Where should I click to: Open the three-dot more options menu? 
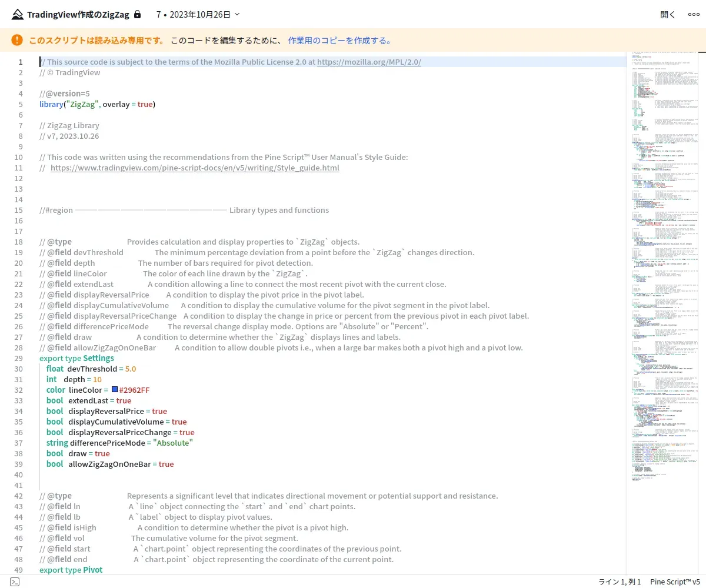694,15
